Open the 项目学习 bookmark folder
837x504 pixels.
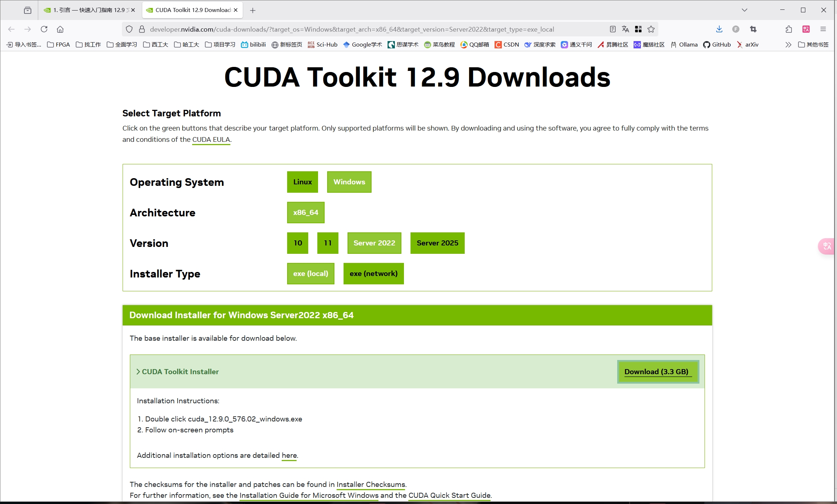(220, 45)
